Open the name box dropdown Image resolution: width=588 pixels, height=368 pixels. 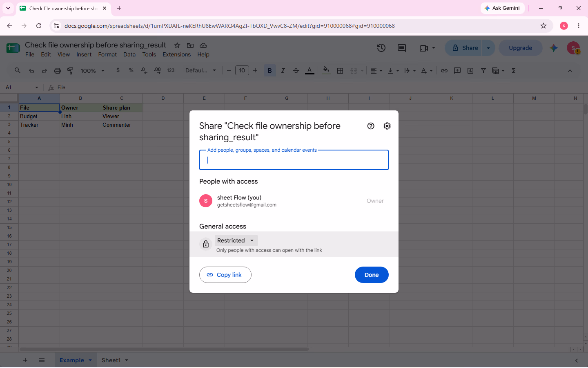click(x=37, y=88)
